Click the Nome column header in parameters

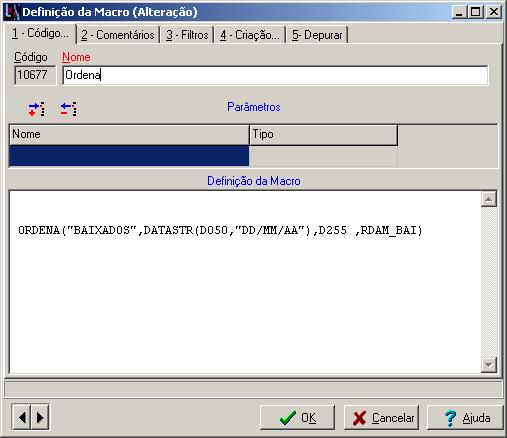(129, 135)
